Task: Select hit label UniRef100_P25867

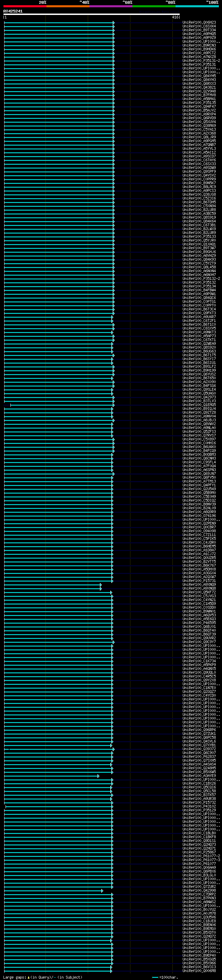Action: coord(199,852)
